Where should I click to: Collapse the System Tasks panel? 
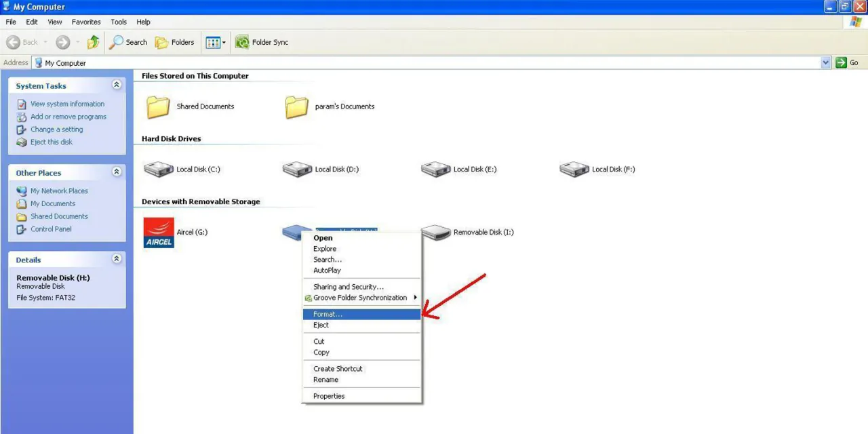coord(117,85)
